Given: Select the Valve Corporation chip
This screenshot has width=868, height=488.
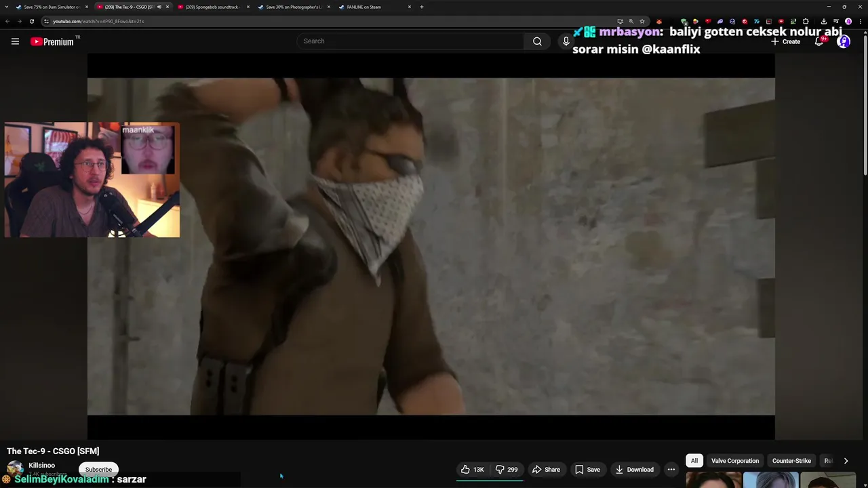Looking at the screenshot, I should pos(735,461).
